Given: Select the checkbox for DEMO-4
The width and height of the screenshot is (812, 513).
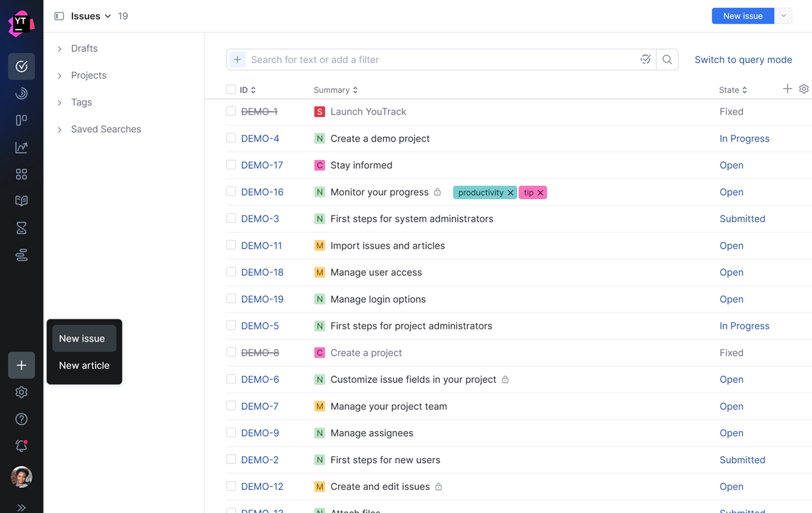Looking at the screenshot, I should 231,138.
